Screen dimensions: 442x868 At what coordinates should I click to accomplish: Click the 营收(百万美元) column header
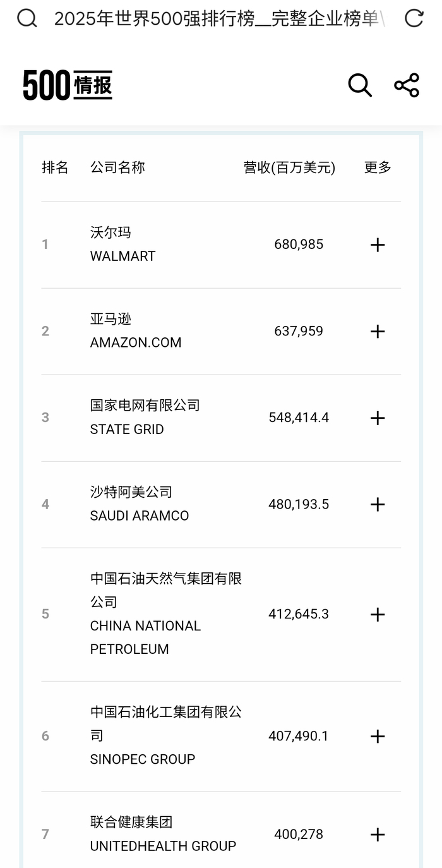tap(290, 167)
